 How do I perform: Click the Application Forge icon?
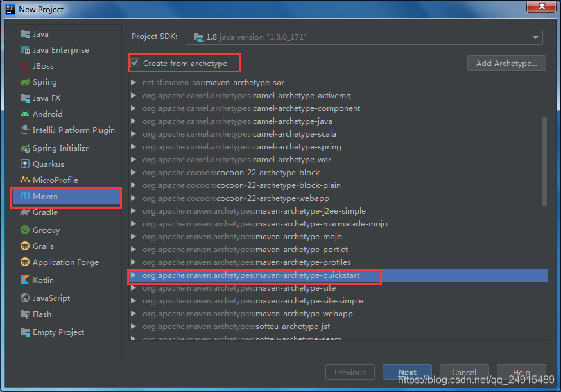[x=25, y=262]
